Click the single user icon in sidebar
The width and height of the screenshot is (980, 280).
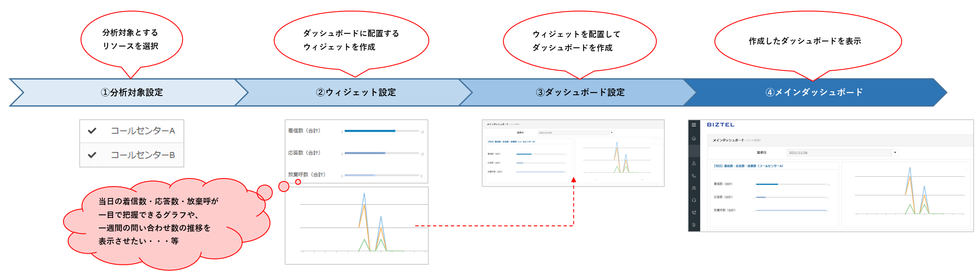click(694, 163)
